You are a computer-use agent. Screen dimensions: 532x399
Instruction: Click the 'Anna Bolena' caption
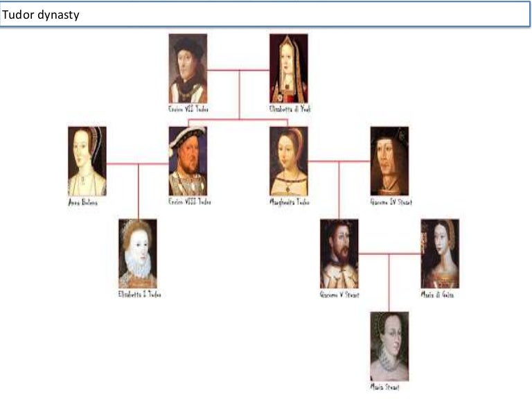pos(83,202)
